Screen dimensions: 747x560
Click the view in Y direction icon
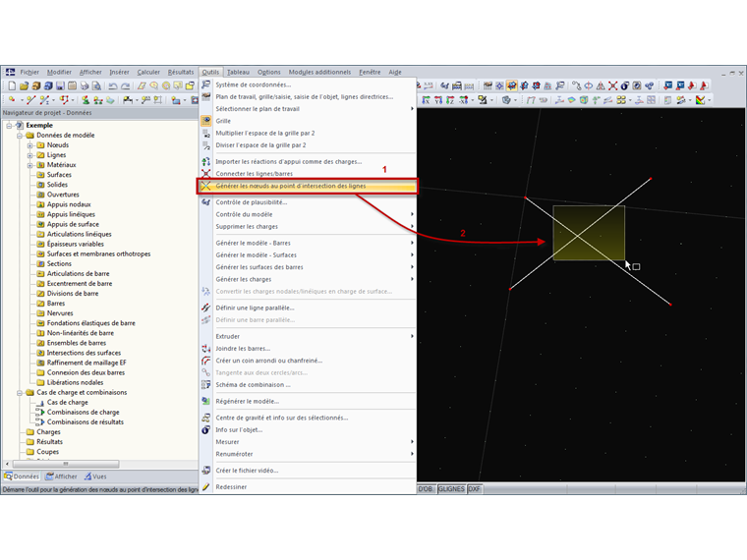point(438,99)
